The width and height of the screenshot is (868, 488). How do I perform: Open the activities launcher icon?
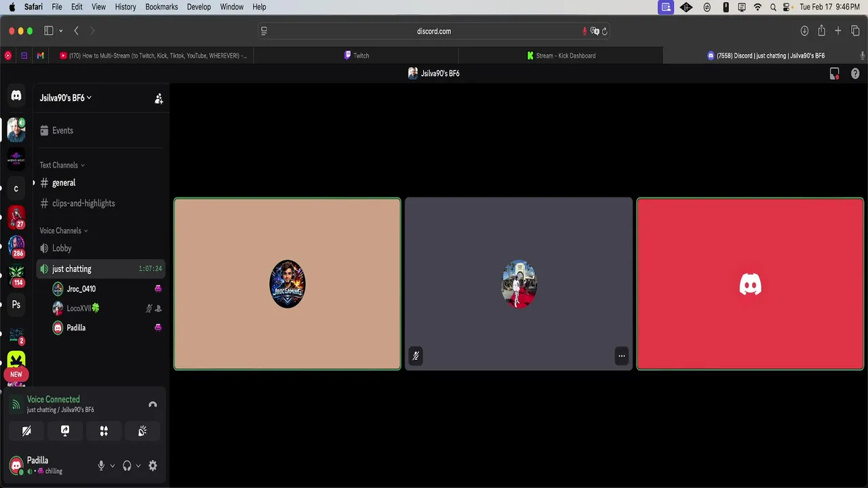tap(104, 431)
